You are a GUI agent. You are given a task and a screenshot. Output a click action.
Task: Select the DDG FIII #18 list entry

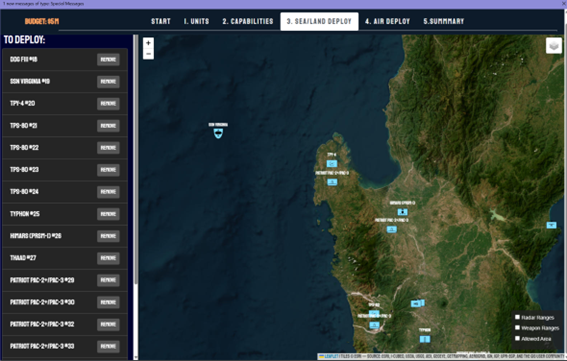pyautogui.click(x=65, y=59)
